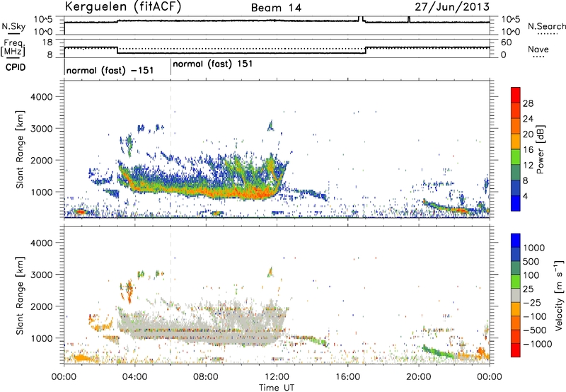The height and width of the screenshot is (392, 566).
Task: Click the 'Nave' legend label
Action: point(538,50)
